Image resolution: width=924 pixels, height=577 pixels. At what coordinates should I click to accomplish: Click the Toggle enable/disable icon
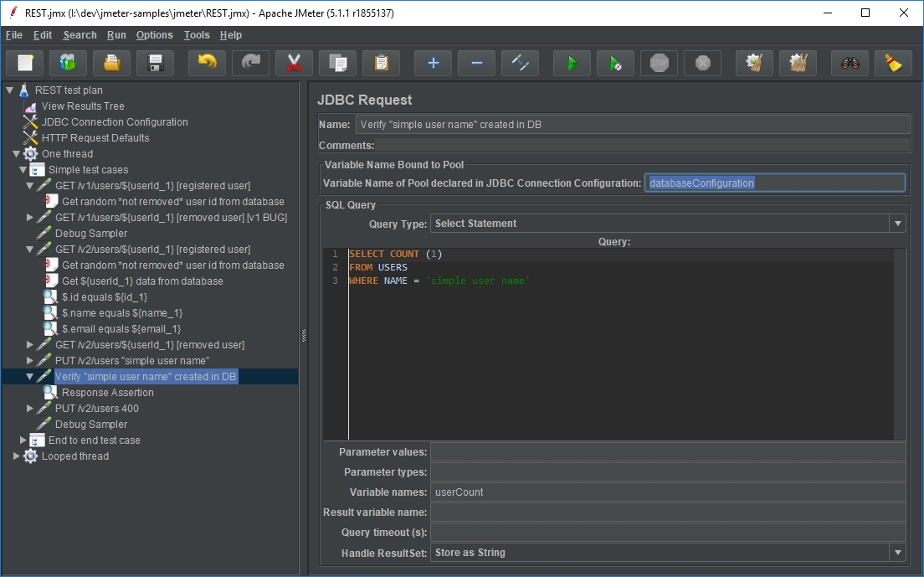coord(521,63)
